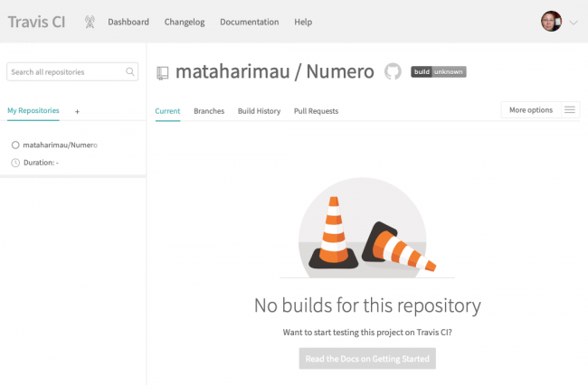Select the My Repositories tab

pyautogui.click(x=33, y=110)
